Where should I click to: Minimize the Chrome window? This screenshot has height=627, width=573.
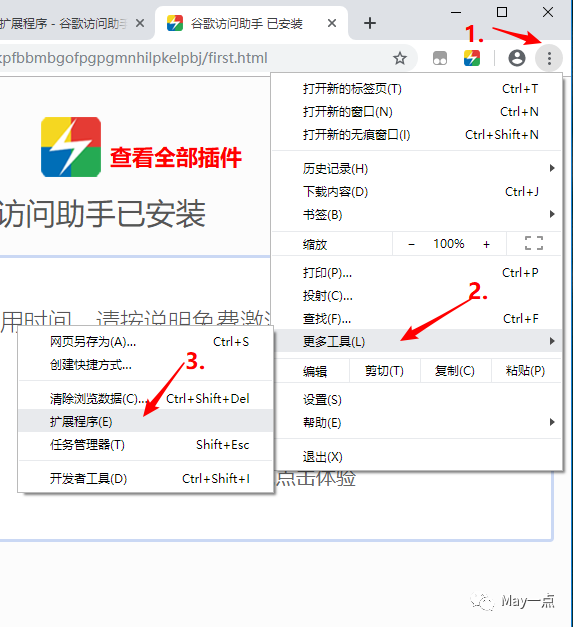tap(456, 12)
